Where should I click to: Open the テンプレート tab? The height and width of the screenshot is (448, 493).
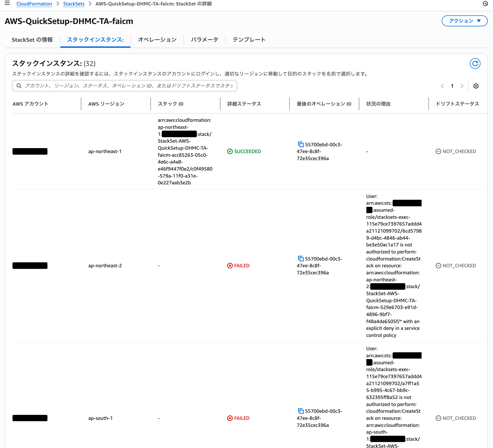(249, 40)
